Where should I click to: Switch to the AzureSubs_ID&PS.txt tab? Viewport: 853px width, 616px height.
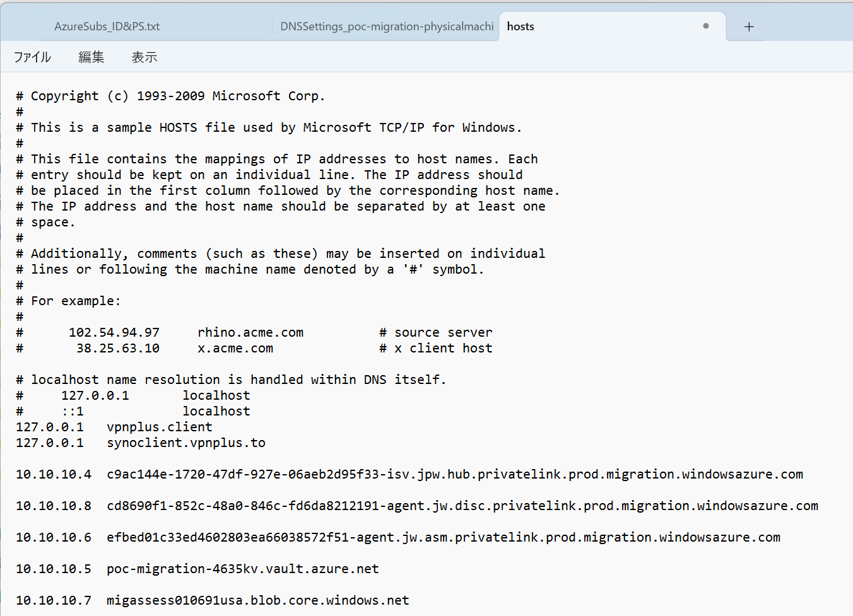point(107,26)
